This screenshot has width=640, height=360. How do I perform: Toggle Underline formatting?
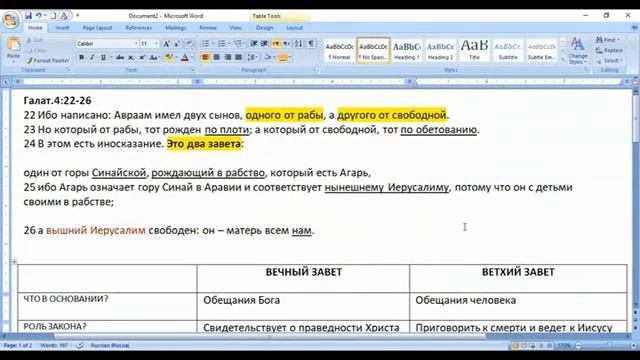point(103,58)
